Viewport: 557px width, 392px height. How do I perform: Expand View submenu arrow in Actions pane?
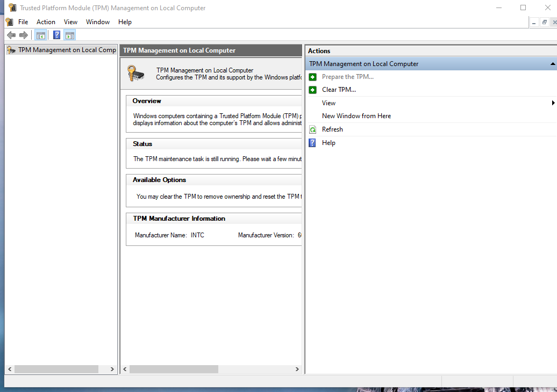(x=553, y=103)
